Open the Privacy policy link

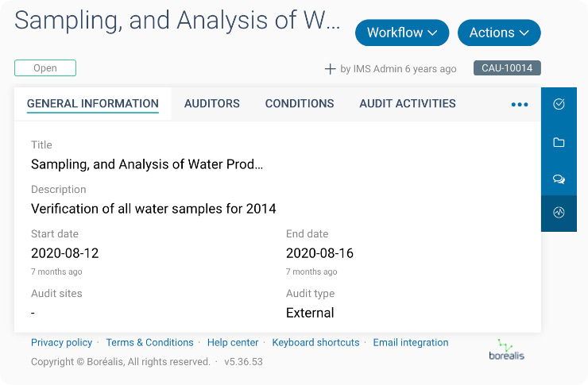point(62,343)
